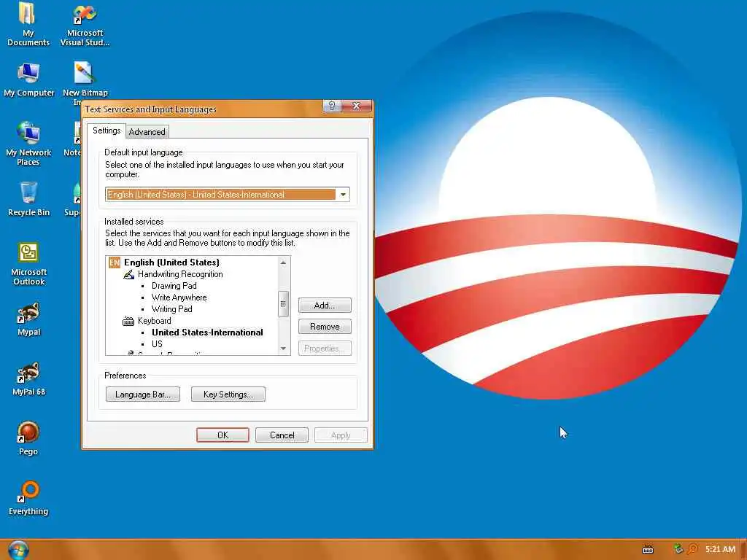The height and width of the screenshot is (560, 747).
Task: Select the Drawing Pad service
Action: [x=174, y=286]
